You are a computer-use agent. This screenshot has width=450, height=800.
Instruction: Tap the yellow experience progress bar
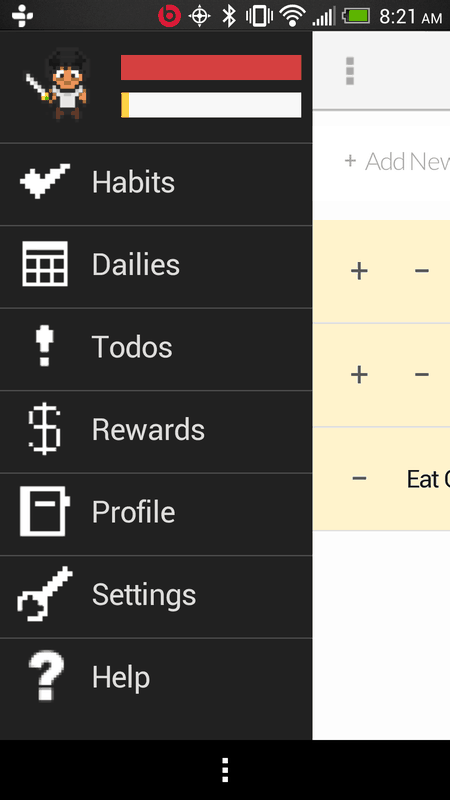pos(211,105)
